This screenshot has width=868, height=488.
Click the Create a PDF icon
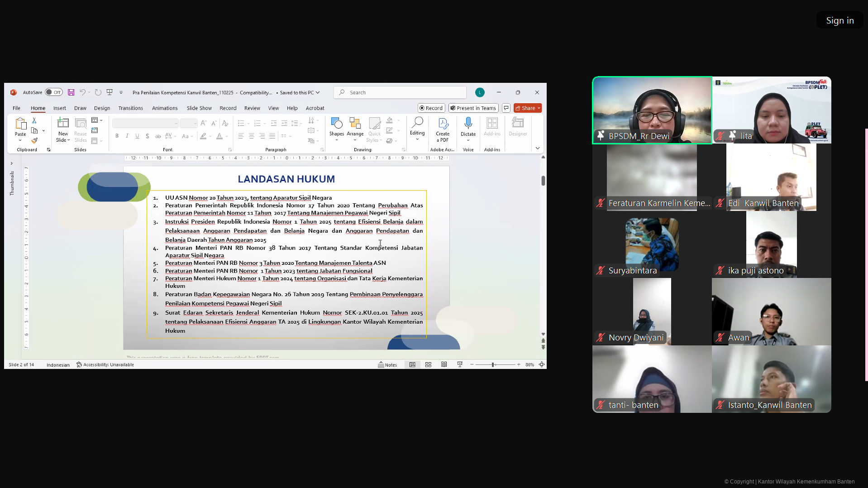(443, 124)
